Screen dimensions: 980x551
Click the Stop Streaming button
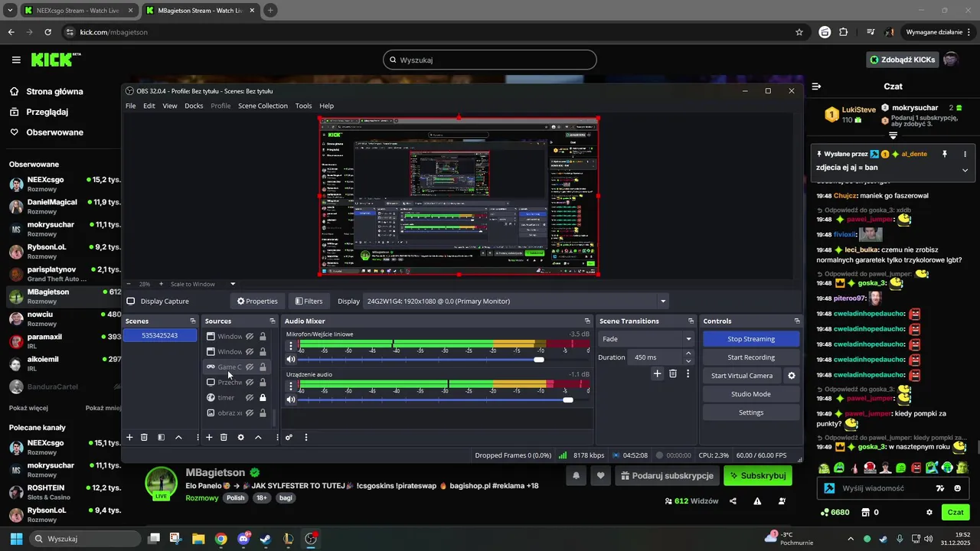(x=751, y=339)
